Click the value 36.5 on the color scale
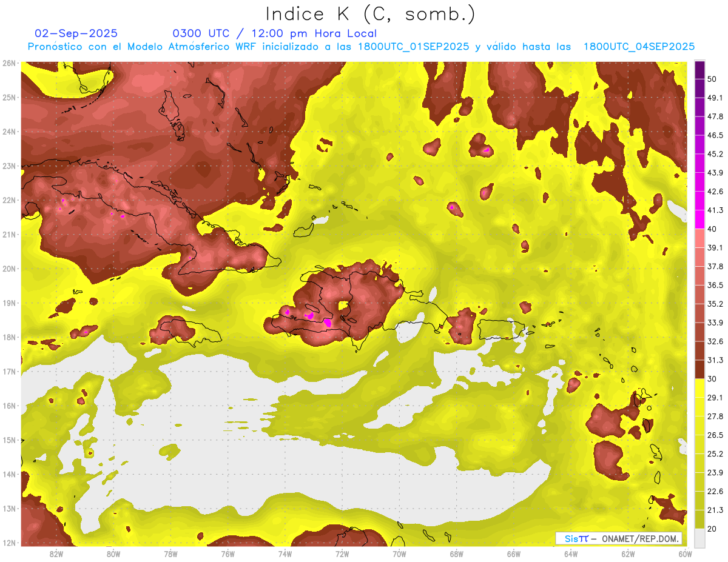The height and width of the screenshot is (562, 728). (715, 285)
